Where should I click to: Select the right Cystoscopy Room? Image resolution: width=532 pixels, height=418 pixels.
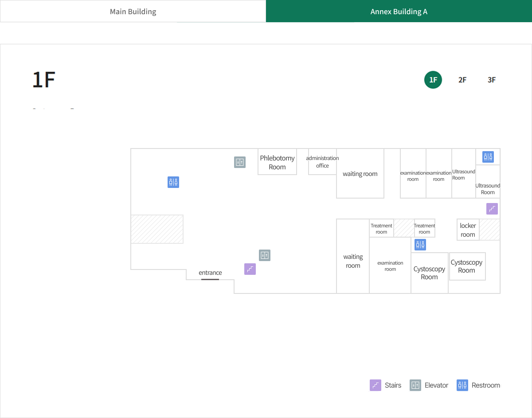467,266
